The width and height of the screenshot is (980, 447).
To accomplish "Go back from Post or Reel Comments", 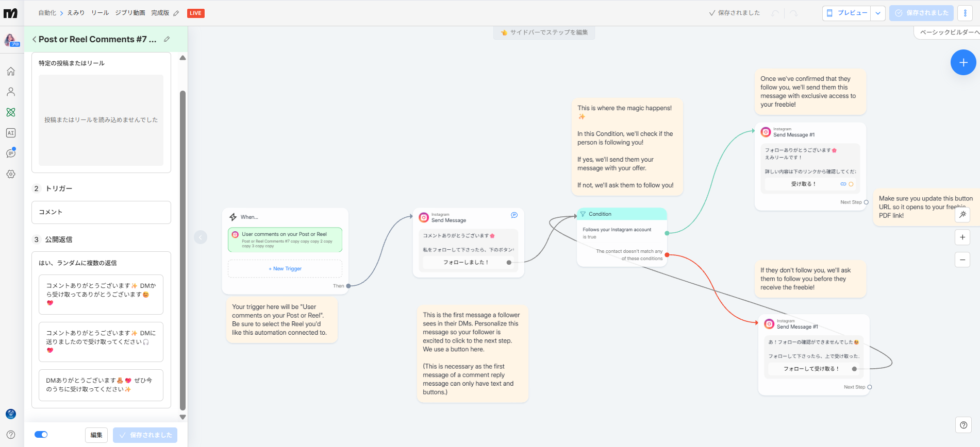I will pos(34,39).
